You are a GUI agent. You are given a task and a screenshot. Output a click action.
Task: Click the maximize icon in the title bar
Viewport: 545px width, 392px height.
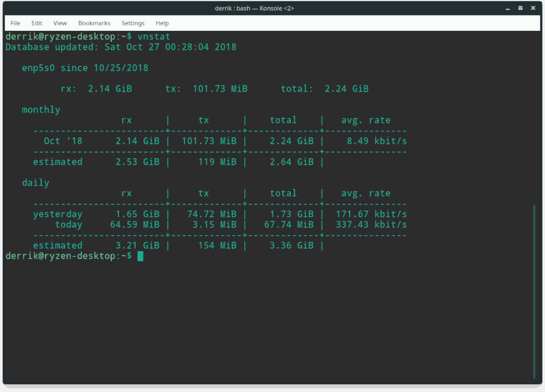pos(520,8)
